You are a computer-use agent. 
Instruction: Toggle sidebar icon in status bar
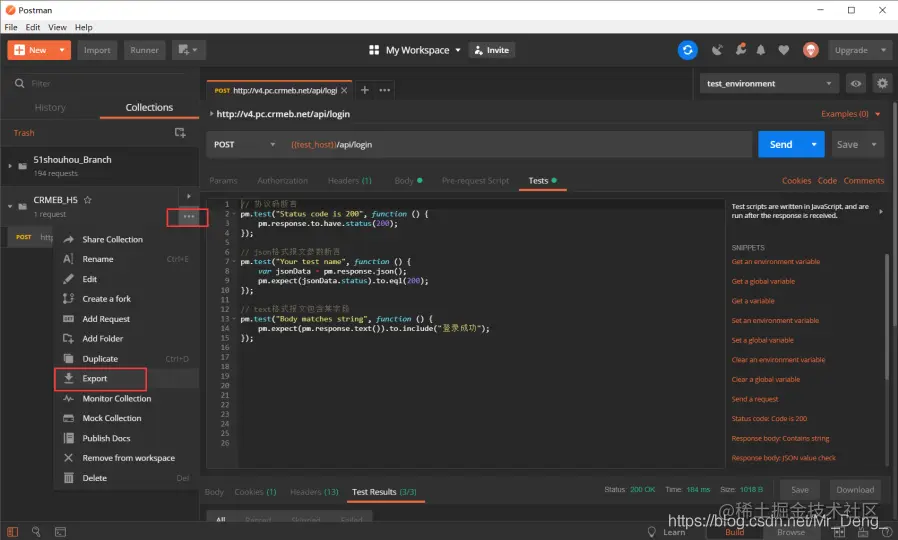(x=13, y=532)
